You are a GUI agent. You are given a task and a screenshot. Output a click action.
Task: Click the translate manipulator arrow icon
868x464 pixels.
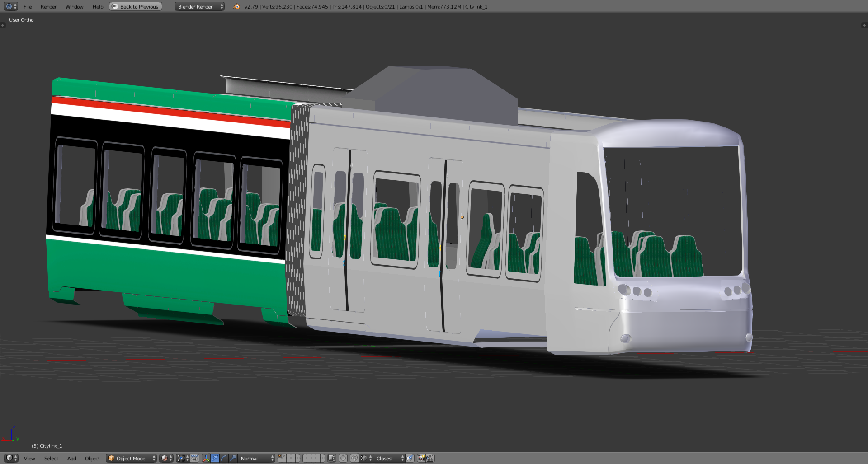(x=215, y=458)
